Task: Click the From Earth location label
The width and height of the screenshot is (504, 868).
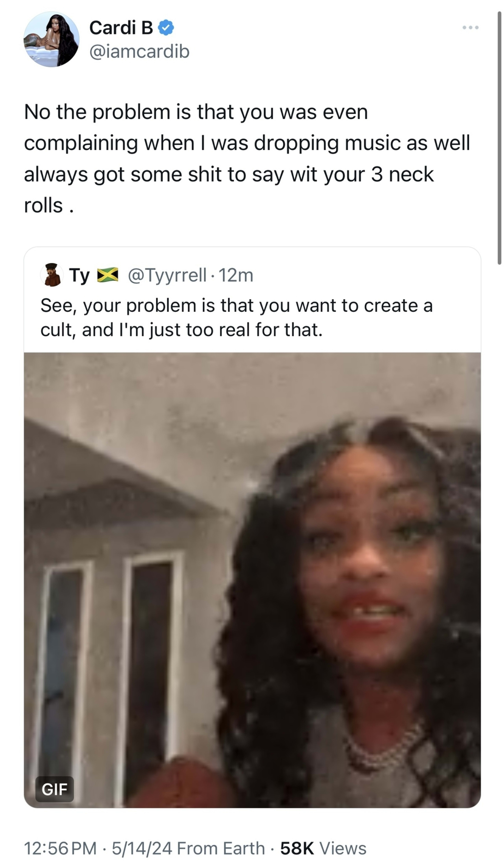Action: pyautogui.click(x=221, y=848)
